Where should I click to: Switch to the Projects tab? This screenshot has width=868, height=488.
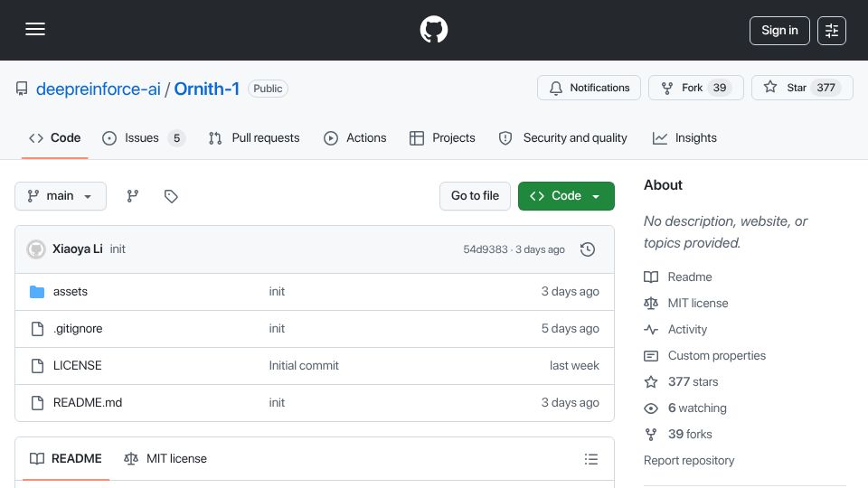[442, 137]
